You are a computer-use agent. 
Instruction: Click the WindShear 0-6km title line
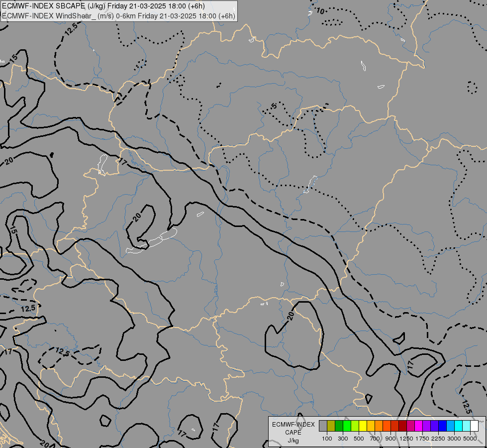119,16
